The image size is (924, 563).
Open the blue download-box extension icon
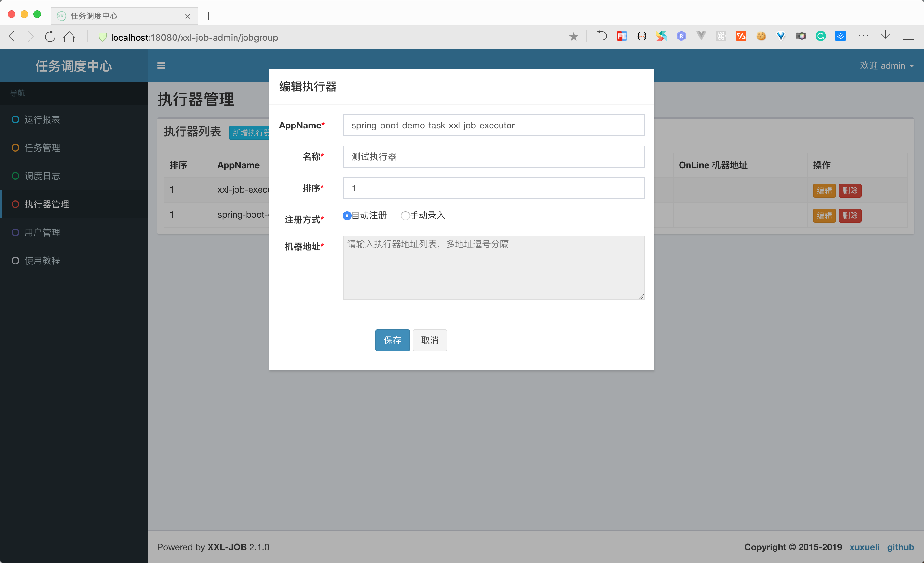840,36
